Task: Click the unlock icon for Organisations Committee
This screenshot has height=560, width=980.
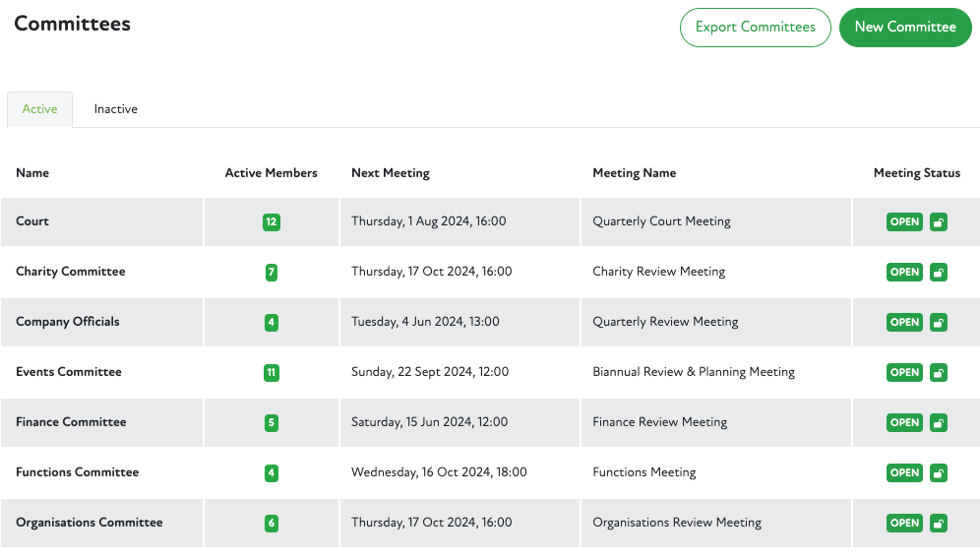Action: tap(939, 524)
